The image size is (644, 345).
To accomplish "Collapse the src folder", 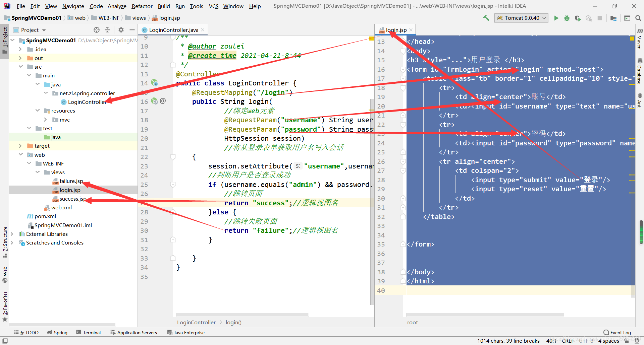I will click(20, 67).
